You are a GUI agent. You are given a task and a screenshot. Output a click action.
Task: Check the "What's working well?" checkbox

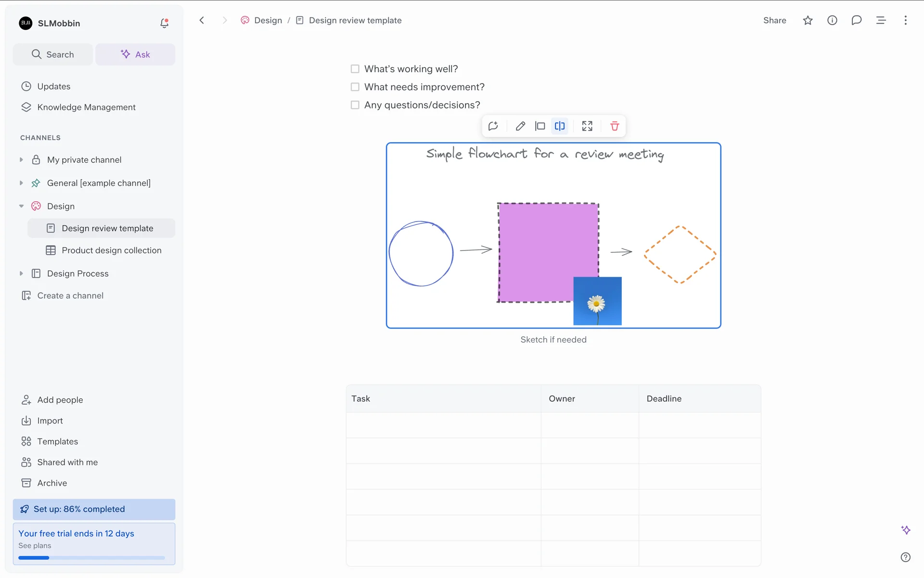355,69
